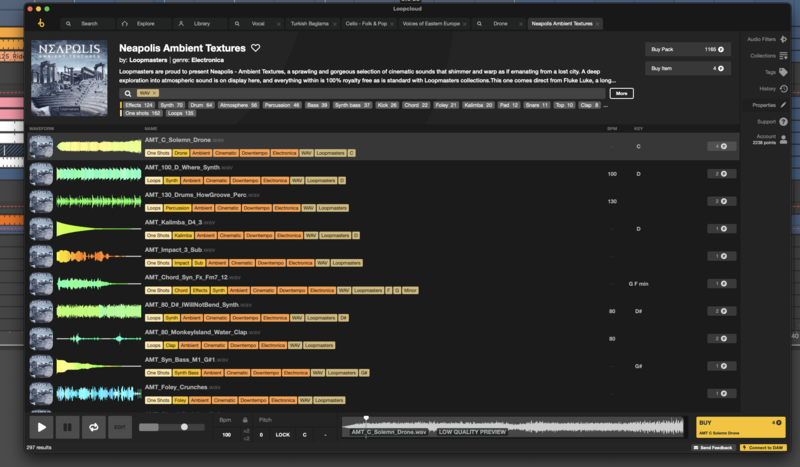This screenshot has height=467, width=800.
Task: Open the Properties pencil icon
Action: (x=783, y=105)
